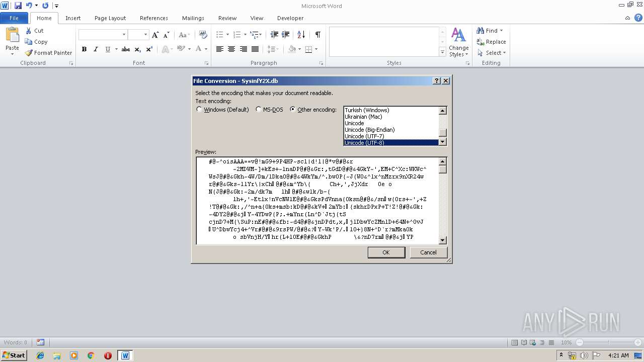Open the Paragraph dialog launcher
This screenshot has height=362, width=644.
click(x=321, y=63)
